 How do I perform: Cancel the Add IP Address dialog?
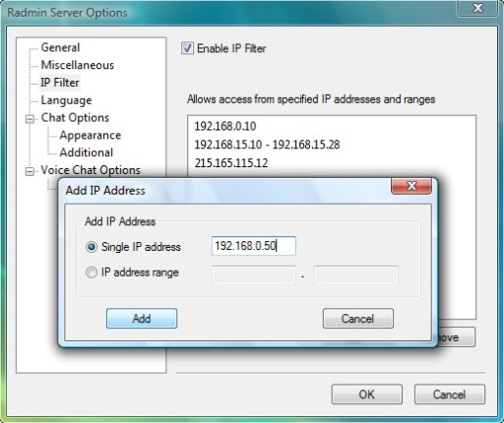[x=358, y=318]
